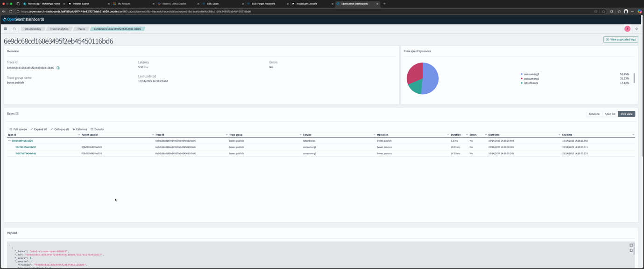644x269 pixels.
Task: Click the help icon beside the avatar
Action: [636, 29]
